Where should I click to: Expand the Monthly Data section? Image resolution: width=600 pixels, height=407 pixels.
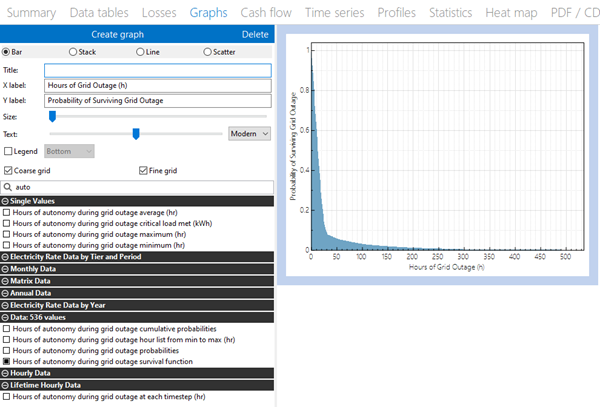pyautogui.click(x=6, y=270)
